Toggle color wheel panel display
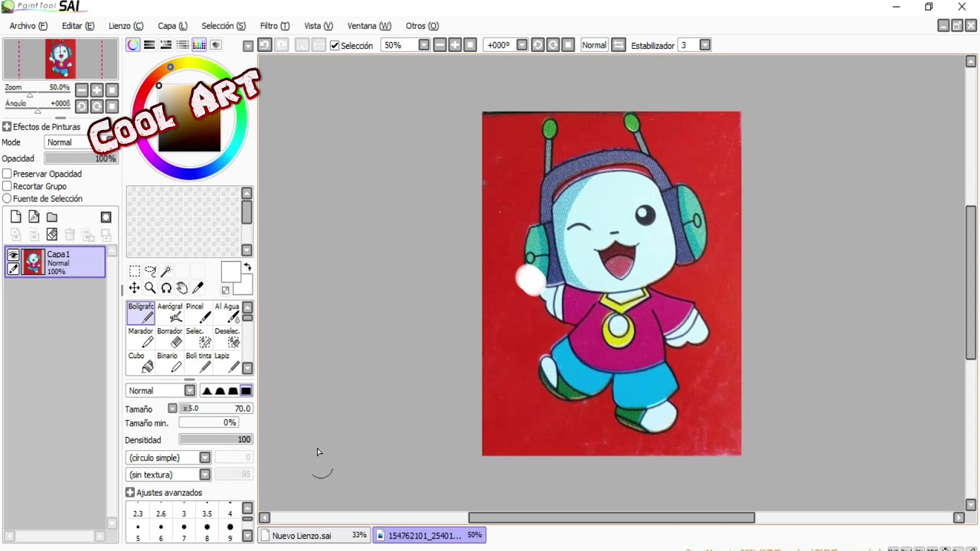This screenshot has width=980, height=551. coord(133,45)
